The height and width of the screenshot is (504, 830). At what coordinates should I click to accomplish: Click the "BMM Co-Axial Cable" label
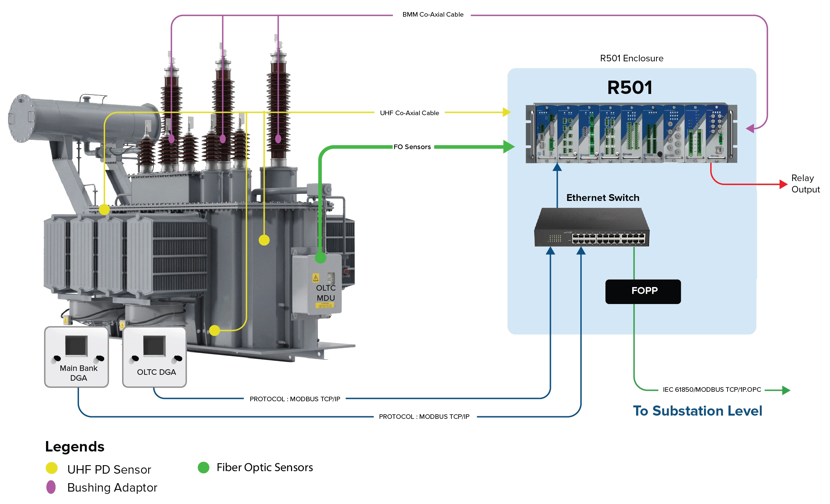tap(433, 14)
